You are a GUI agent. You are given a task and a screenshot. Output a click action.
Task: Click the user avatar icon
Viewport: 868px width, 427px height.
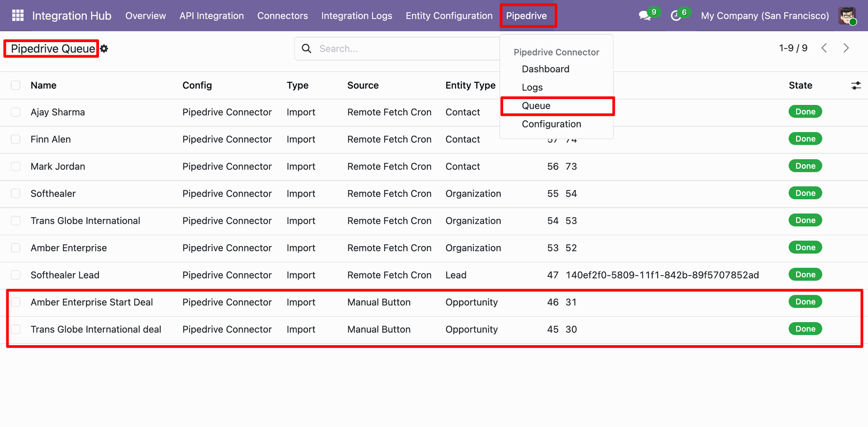click(x=847, y=16)
